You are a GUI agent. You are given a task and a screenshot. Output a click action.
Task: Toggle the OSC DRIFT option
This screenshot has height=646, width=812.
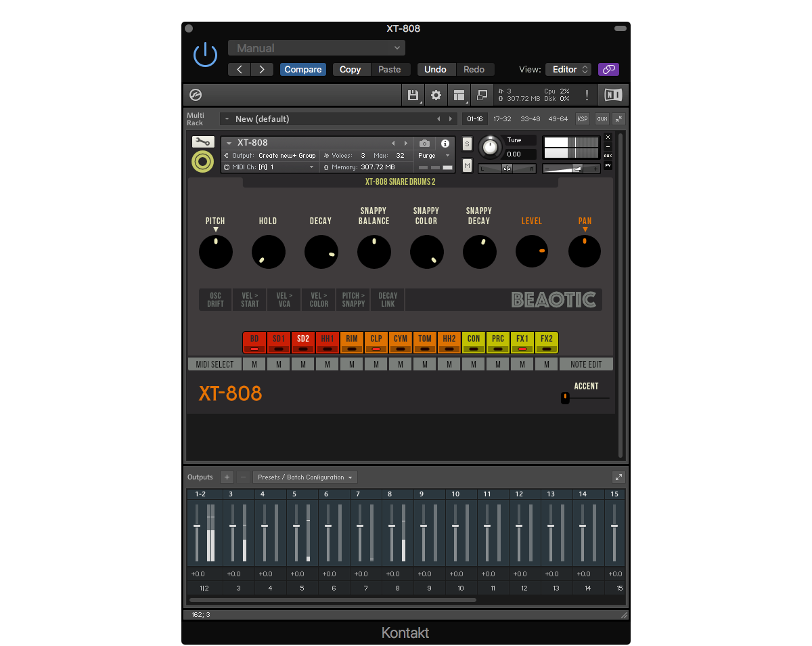point(215,300)
